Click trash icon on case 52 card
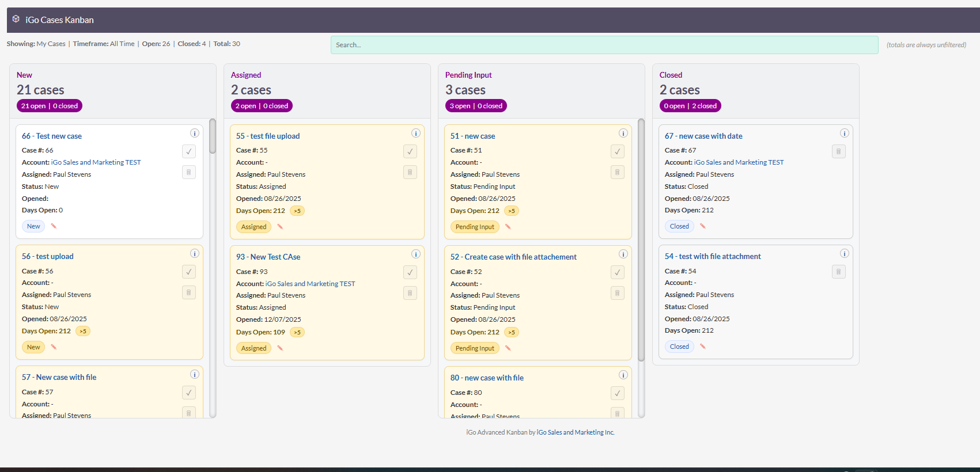This screenshot has height=472, width=980. pos(618,293)
